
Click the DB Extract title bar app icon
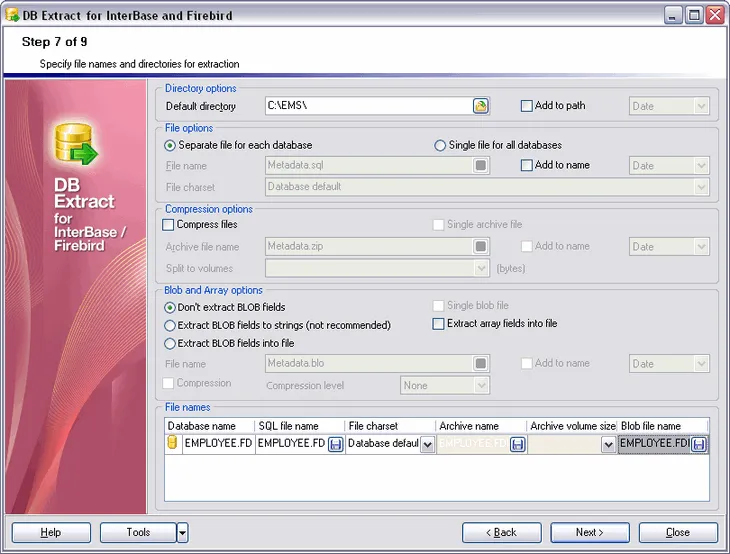coord(12,14)
